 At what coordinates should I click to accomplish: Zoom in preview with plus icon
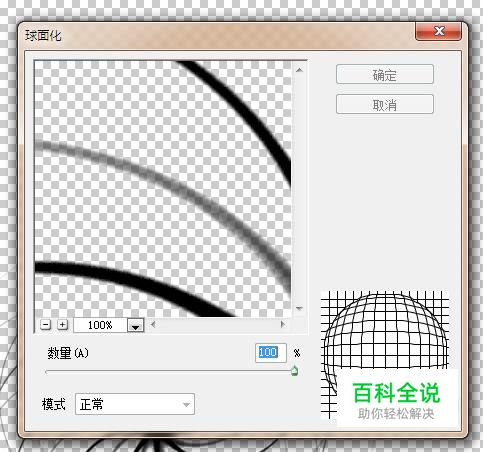[62, 325]
